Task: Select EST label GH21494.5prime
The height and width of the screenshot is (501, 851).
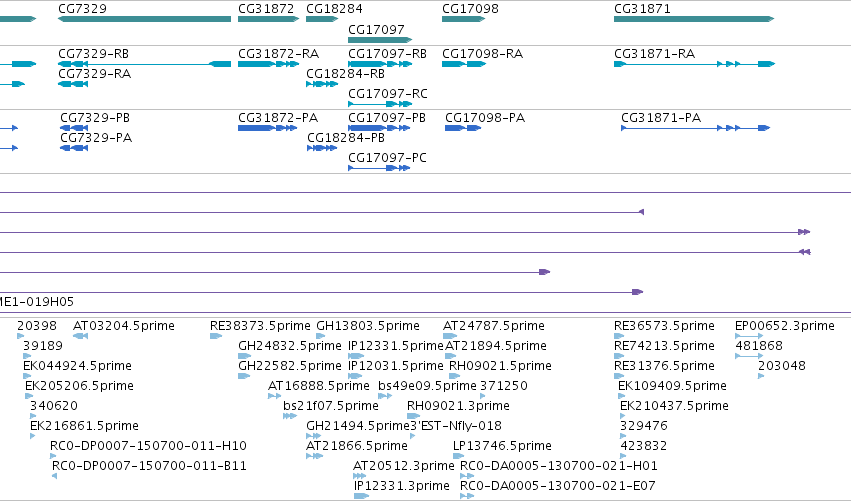Action: coord(358,426)
